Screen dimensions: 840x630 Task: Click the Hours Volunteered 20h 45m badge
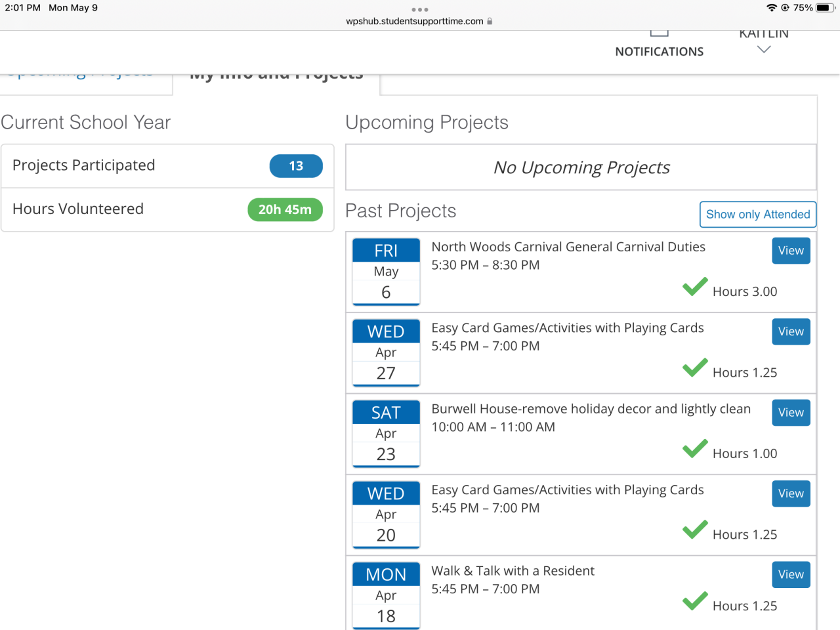coord(285,209)
